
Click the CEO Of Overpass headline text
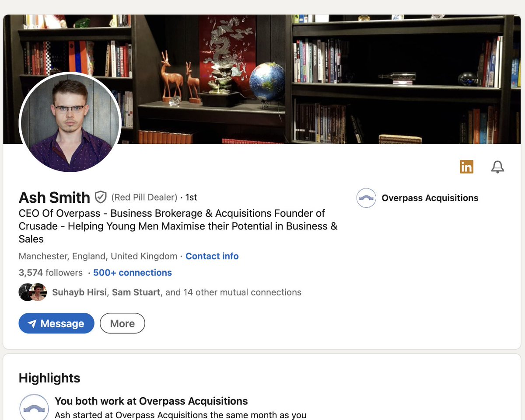178,226
